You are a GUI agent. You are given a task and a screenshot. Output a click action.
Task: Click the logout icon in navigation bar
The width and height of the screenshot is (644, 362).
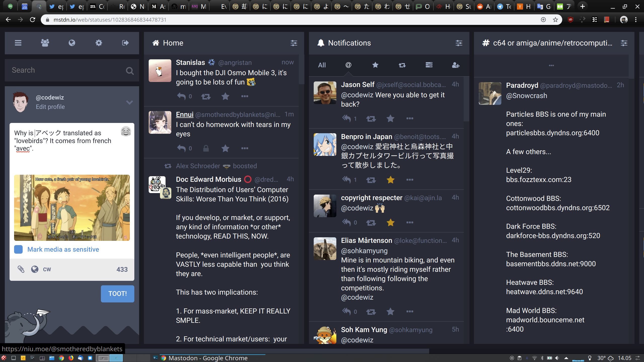[125, 43]
